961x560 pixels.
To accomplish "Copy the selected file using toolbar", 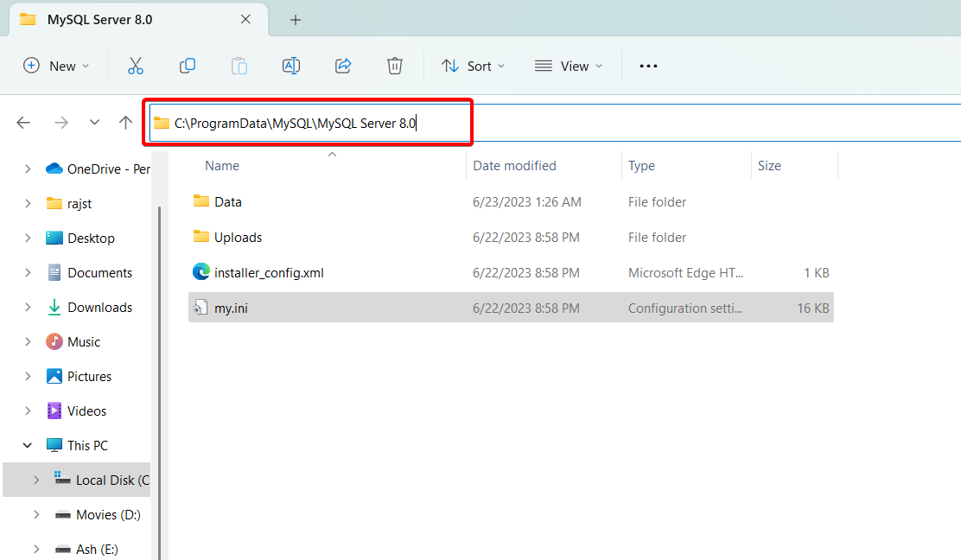I will (188, 65).
